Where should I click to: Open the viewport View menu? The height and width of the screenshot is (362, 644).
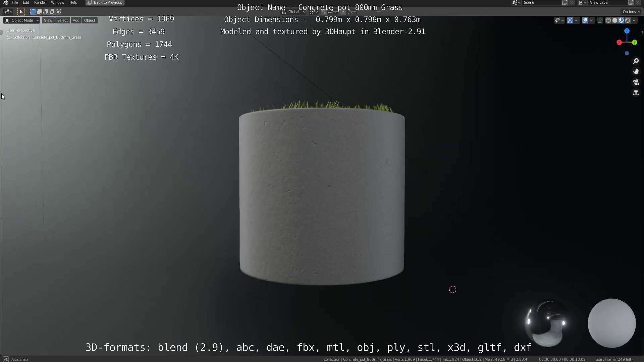48,20
